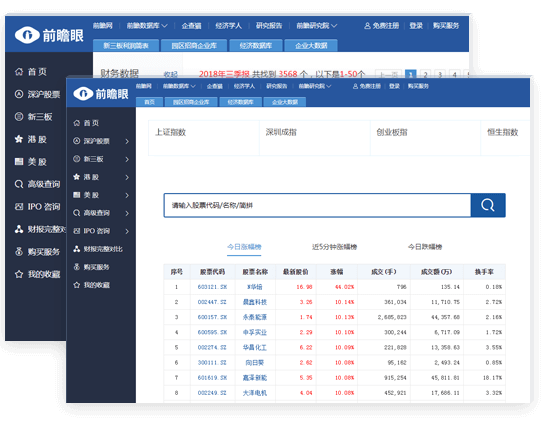Go to page 2 in back window pagination
The width and height of the screenshot is (555, 428).
[x=425, y=74]
